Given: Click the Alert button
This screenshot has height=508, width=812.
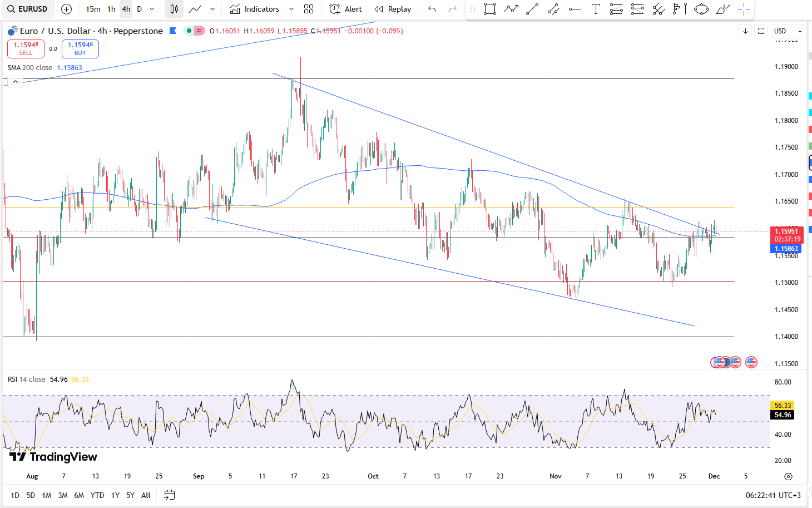Looking at the screenshot, I should (x=345, y=9).
